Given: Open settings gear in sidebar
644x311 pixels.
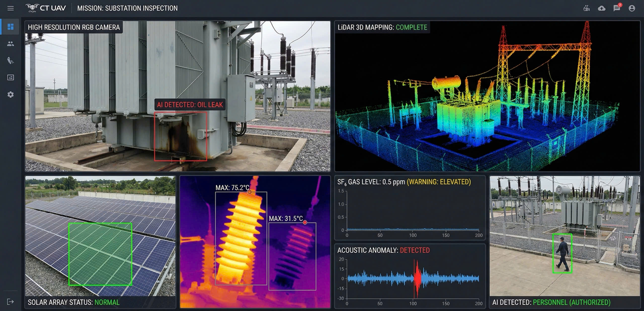Looking at the screenshot, I should [11, 94].
